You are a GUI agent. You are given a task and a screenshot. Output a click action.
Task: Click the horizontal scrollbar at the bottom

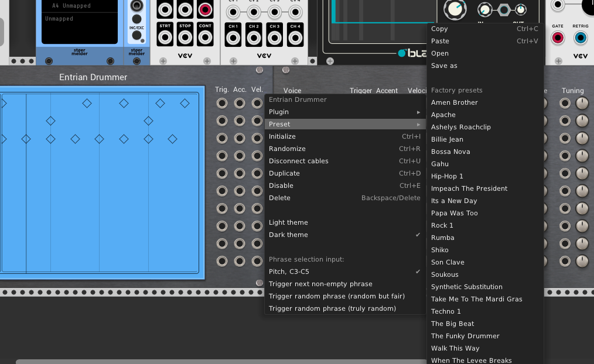point(221,362)
